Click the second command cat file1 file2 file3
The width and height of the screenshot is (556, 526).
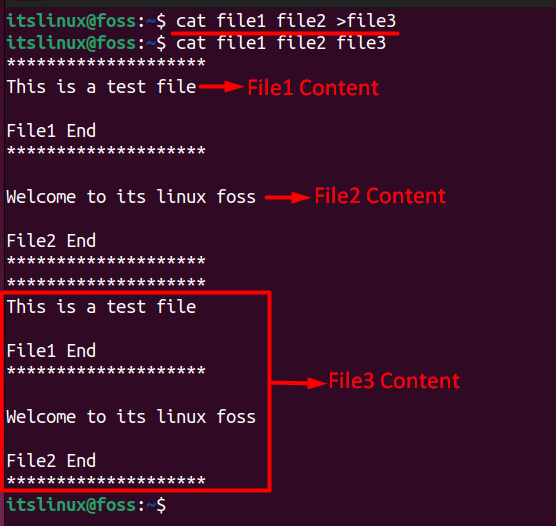(x=281, y=43)
